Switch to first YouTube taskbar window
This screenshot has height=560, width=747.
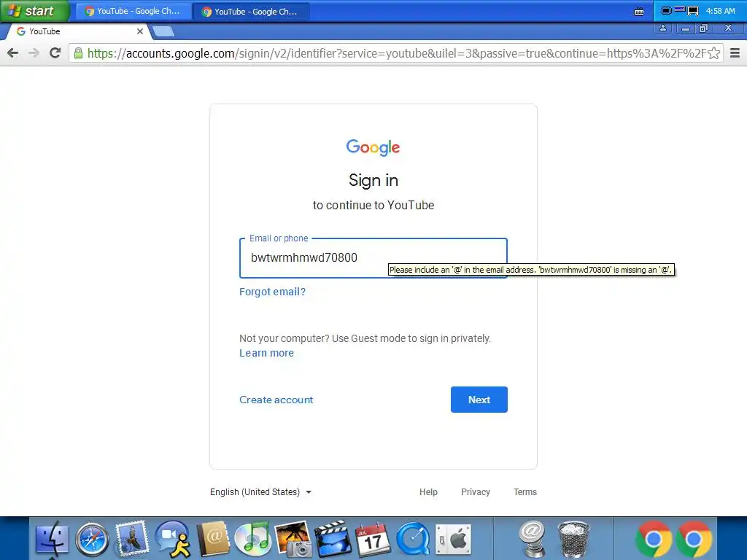click(133, 12)
